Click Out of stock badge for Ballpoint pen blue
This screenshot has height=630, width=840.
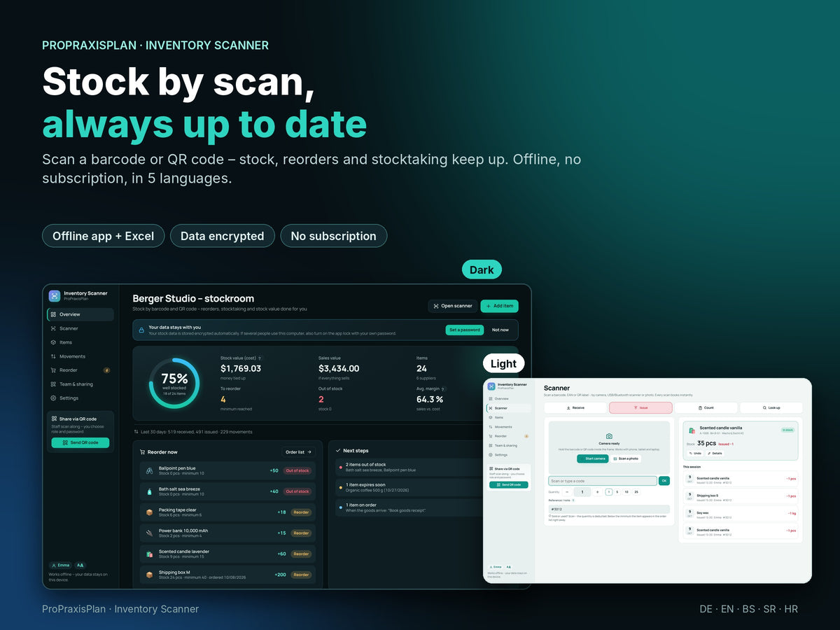(x=297, y=470)
